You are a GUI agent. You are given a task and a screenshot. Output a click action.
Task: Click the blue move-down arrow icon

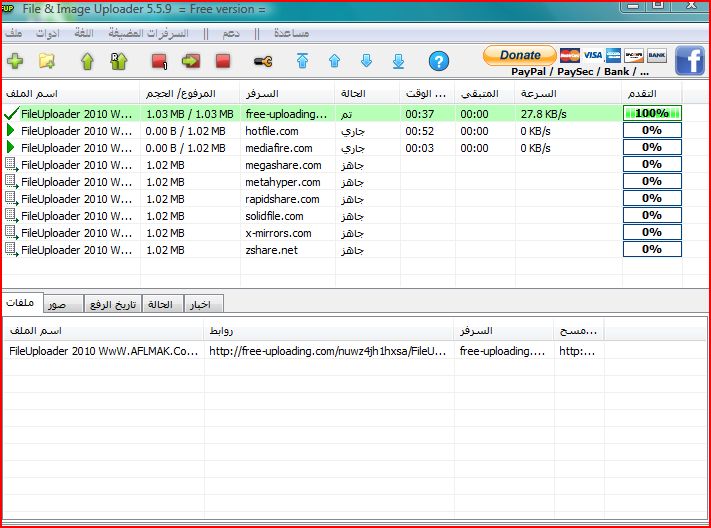click(x=366, y=61)
